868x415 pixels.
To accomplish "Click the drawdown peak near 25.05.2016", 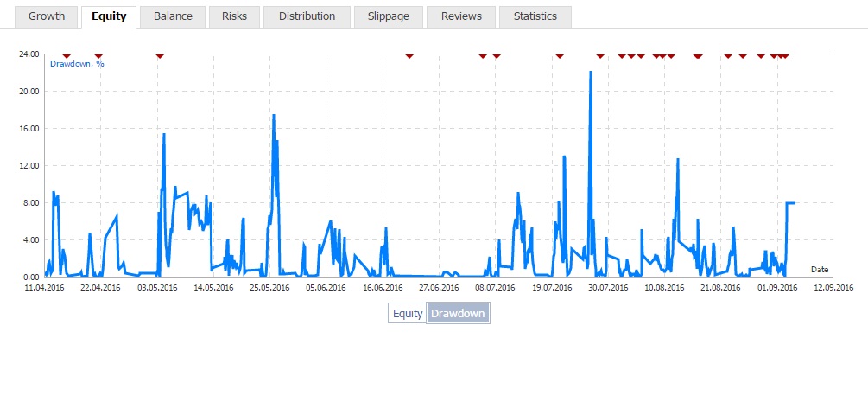I will (274, 116).
